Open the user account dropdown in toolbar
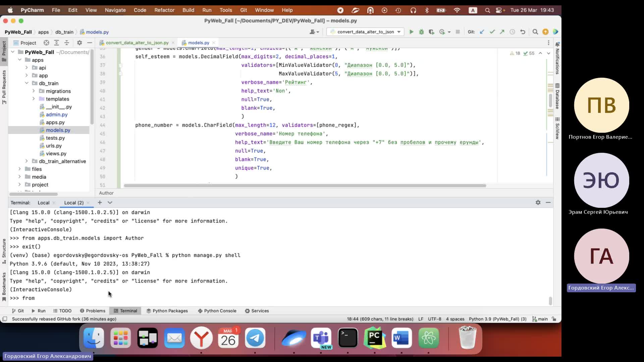The width and height of the screenshot is (644, 362). click(314, 32)
